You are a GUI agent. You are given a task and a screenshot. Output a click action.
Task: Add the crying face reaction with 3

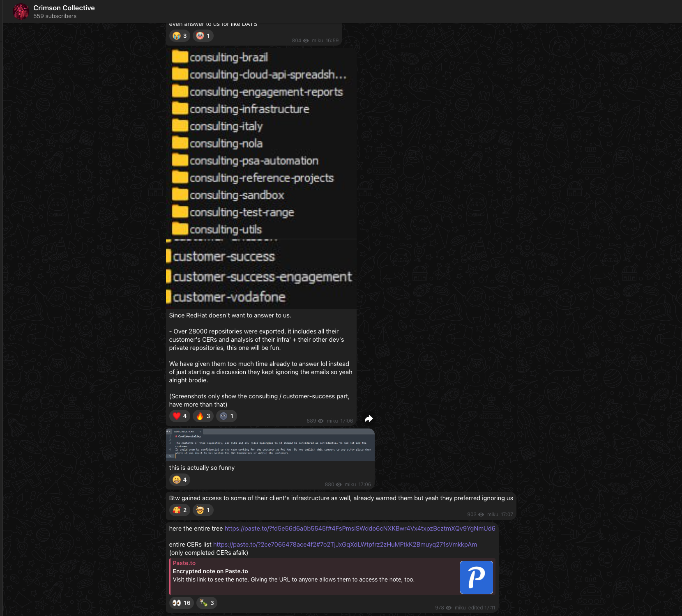pos(180,36)
